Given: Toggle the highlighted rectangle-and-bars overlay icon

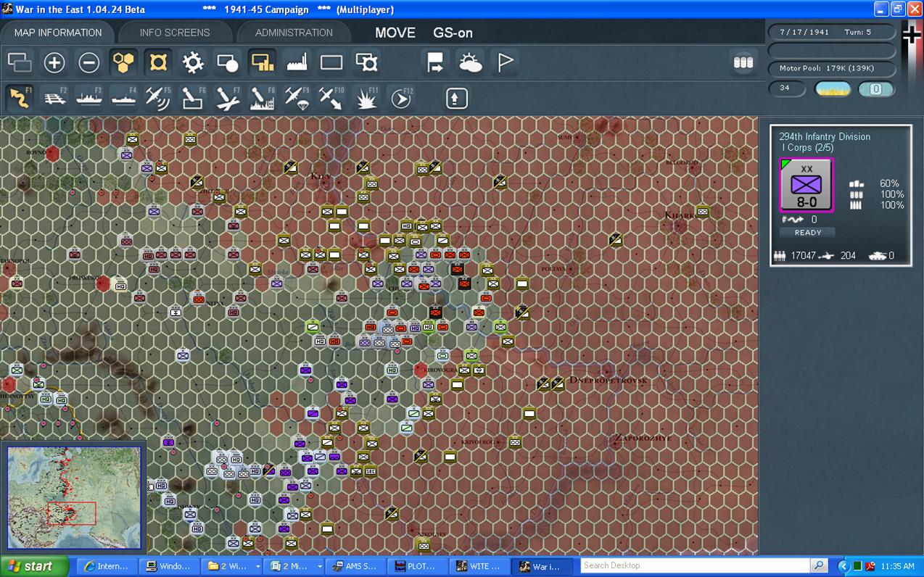Looking at the screenshot, I should tap(263, 63).
